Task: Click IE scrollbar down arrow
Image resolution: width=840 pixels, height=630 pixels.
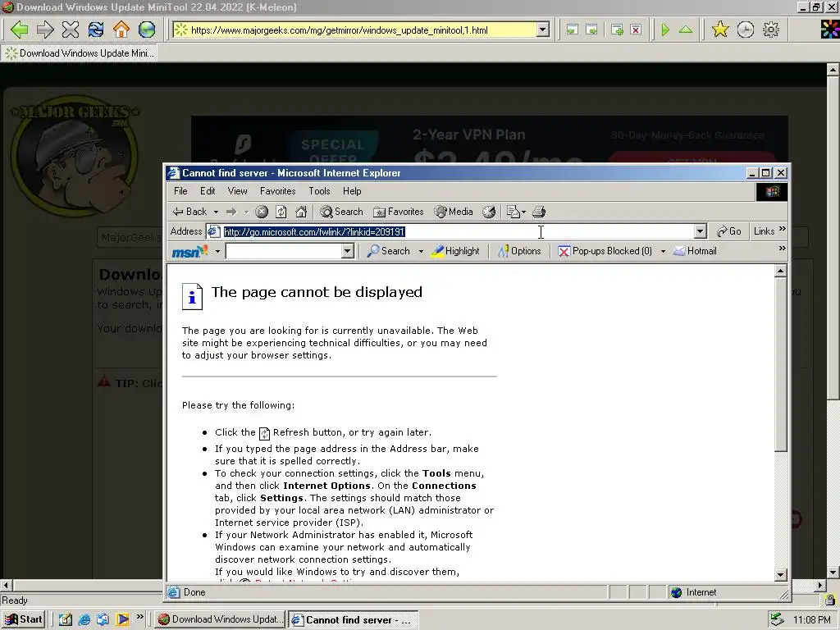Action: [781, 575]
